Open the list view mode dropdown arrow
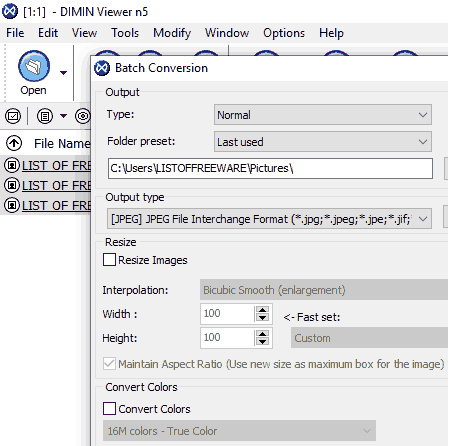Viewport: 450px width, 446px height. (x=63, y=116)
